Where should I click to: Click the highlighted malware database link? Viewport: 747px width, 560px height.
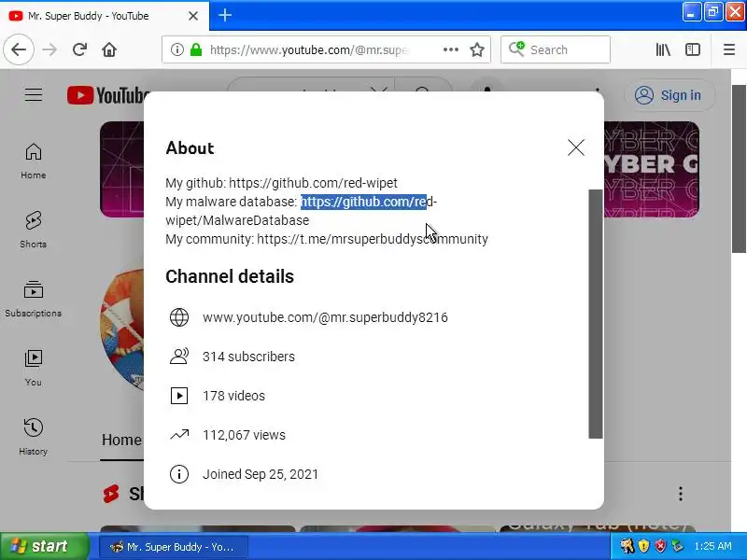point(363,202)
